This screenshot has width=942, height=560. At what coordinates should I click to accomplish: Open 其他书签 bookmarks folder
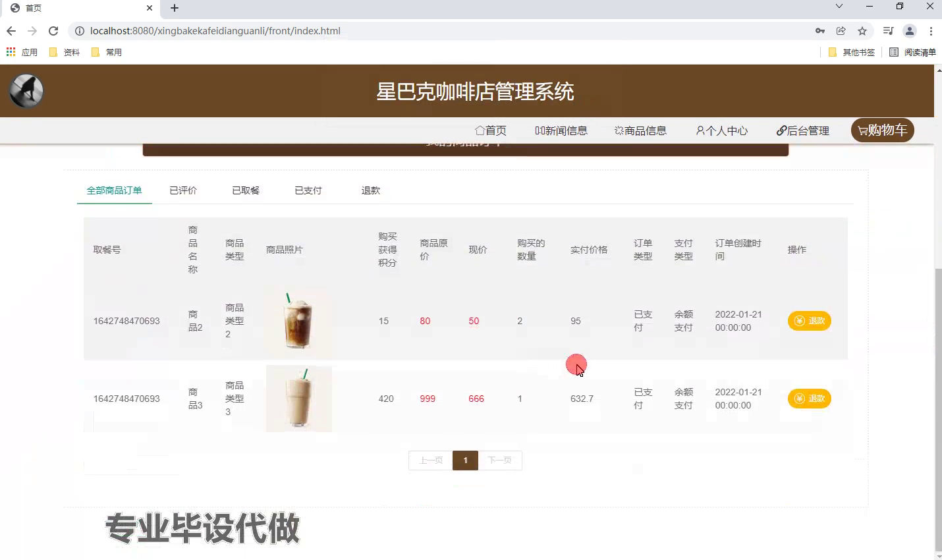tap(852, 52)
